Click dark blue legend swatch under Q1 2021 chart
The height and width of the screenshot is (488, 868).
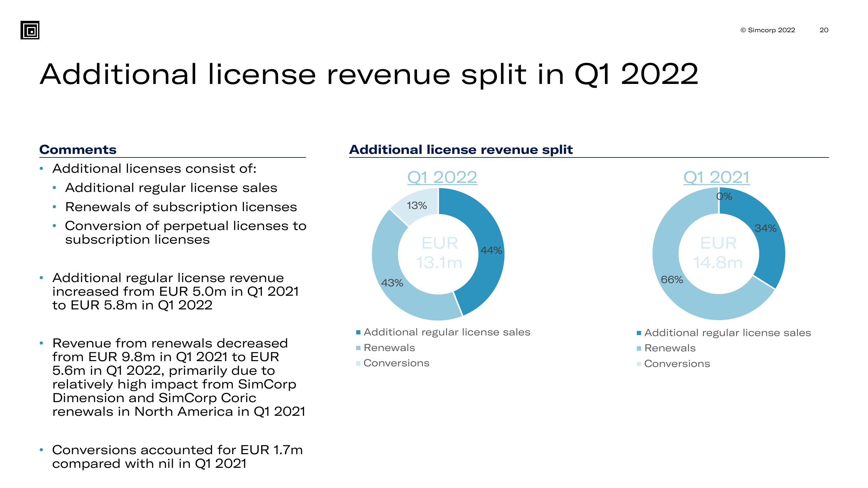639,333
